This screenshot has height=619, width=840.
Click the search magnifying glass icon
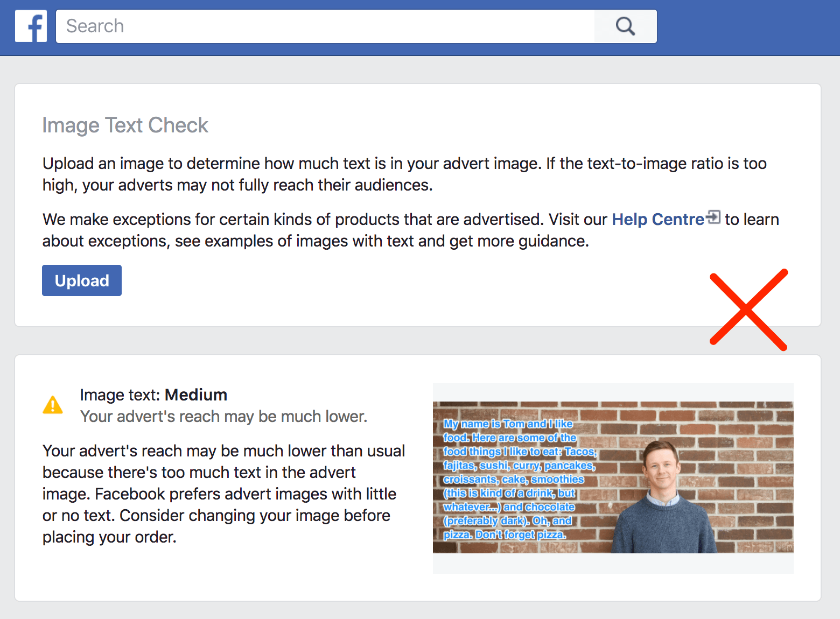(625, 25)
